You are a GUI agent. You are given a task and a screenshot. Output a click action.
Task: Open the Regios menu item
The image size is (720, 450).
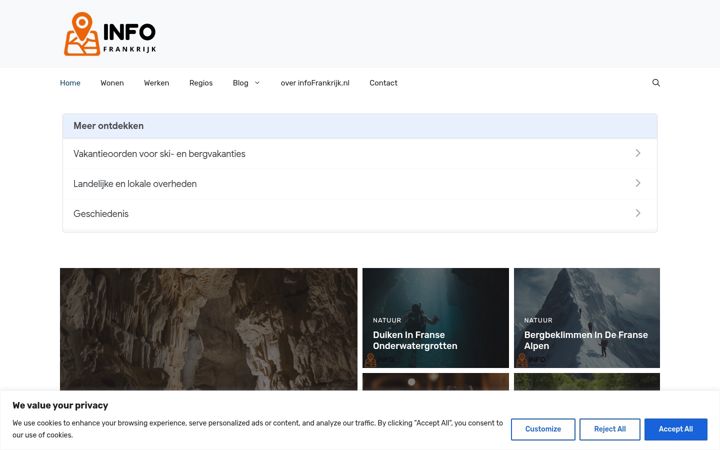(201, 83)
